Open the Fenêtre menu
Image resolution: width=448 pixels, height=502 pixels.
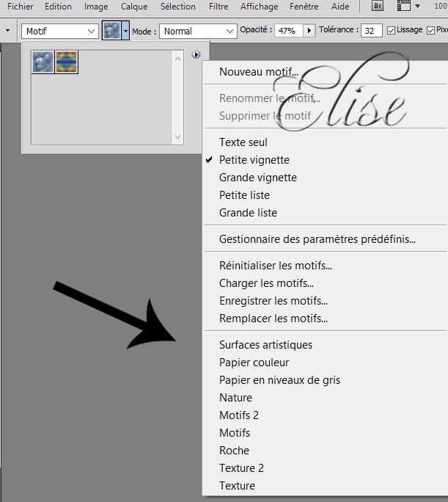304,7
